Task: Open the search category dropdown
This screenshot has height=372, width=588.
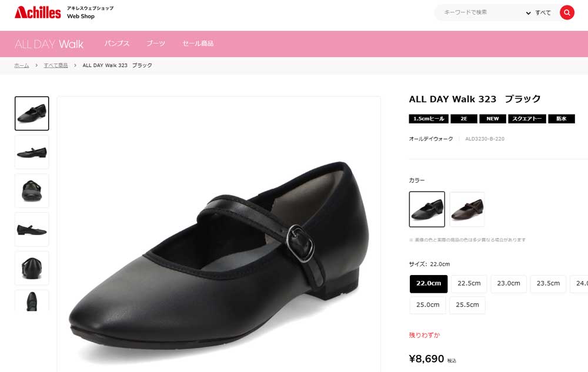Action: click(539, 12)
